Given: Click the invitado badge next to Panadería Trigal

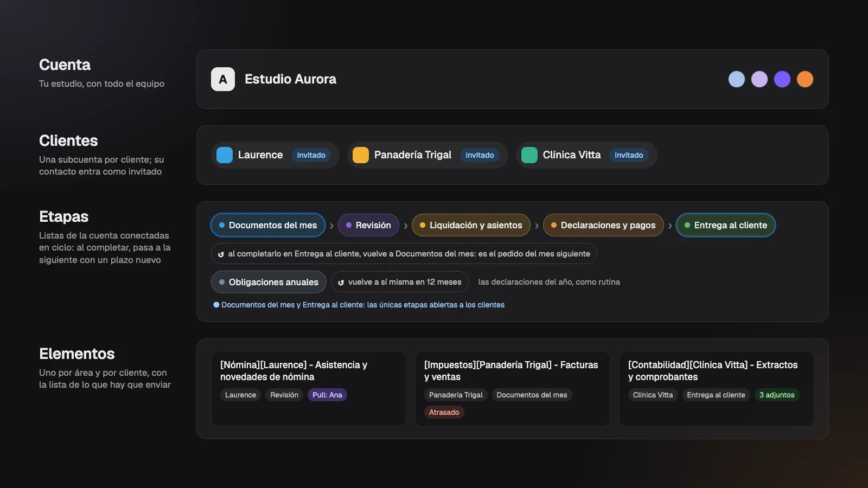Looking at the screenshot, I should click(x=480, y=155).
